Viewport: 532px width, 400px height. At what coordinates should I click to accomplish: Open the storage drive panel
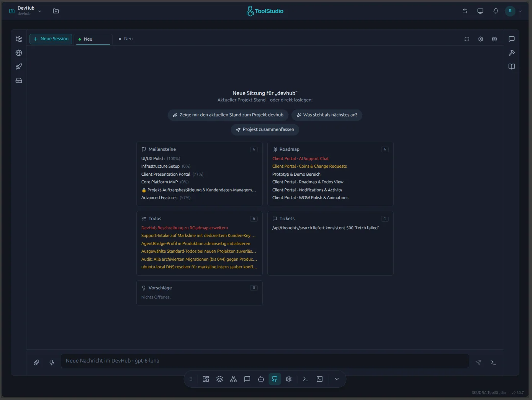pyautogui.click(x=19, y=80)
